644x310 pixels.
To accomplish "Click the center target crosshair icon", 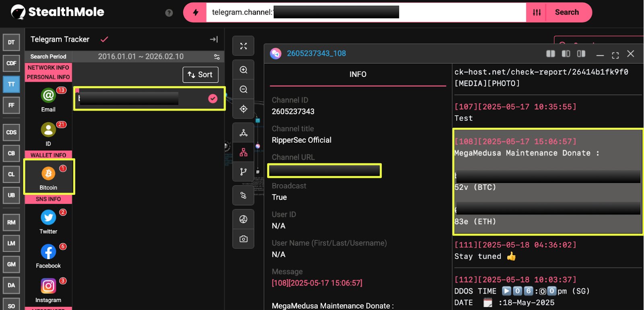I will [244, 109].
